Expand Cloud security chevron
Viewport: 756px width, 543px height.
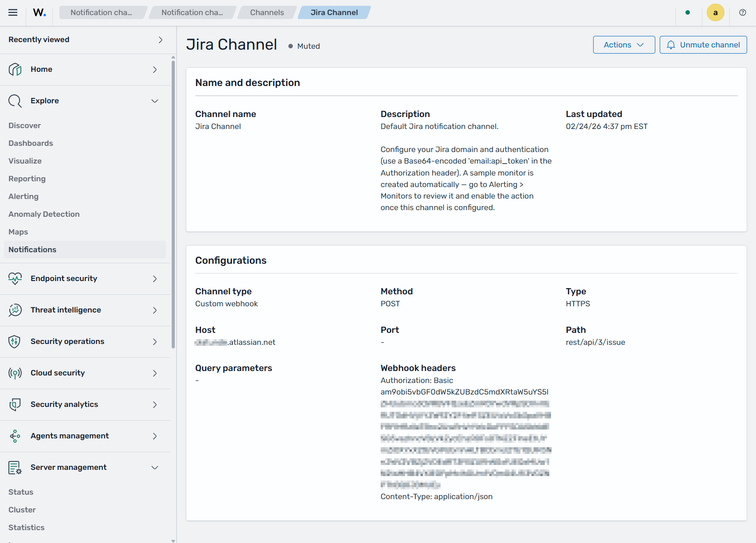[155, 373]
